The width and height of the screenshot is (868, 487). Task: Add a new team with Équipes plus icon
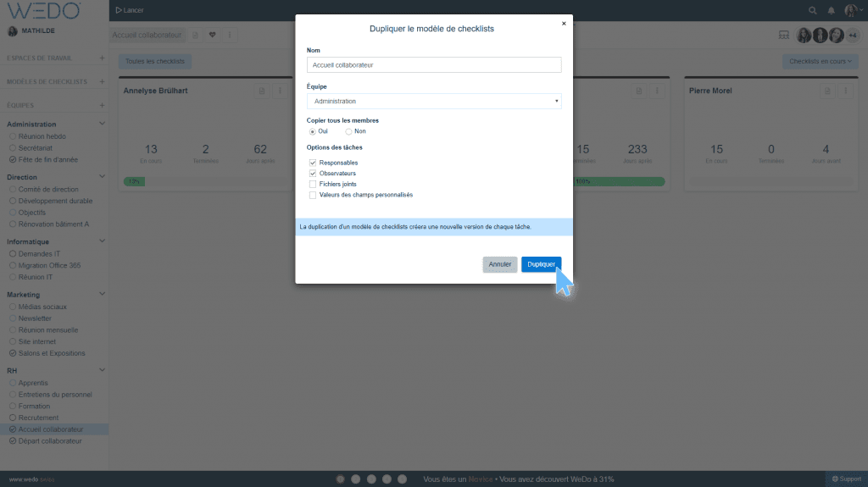pyautogui.click(x=102, y=105)
